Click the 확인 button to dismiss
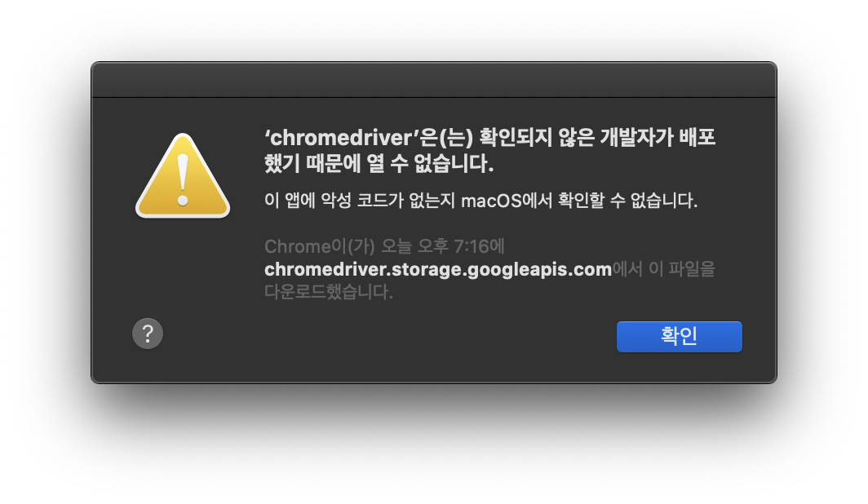 click(x=680, y=336)
